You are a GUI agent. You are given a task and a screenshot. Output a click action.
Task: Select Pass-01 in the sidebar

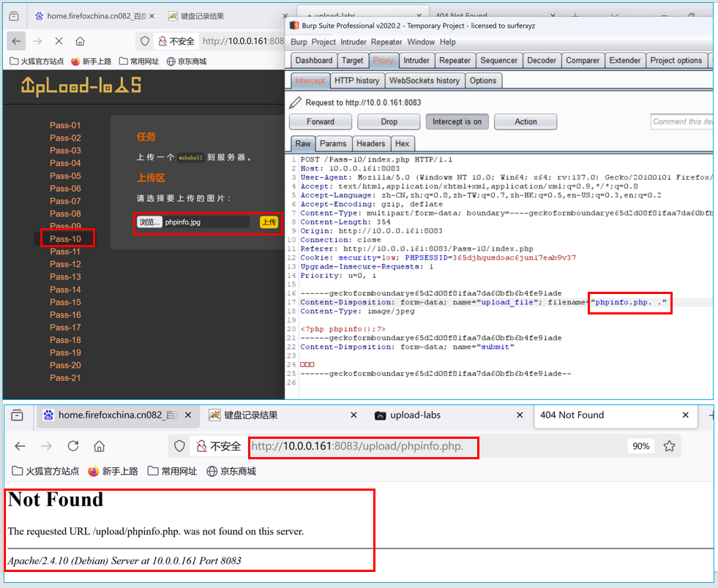[65, 125]
